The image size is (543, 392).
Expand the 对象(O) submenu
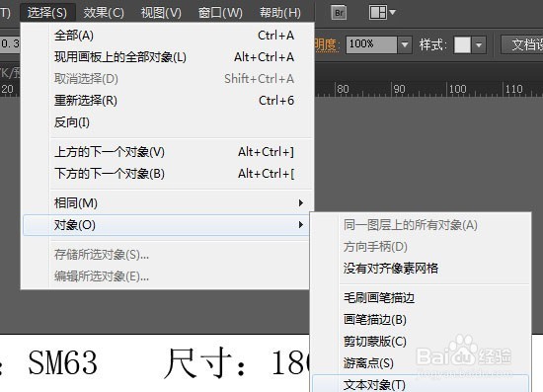click(x=166, y=225)
